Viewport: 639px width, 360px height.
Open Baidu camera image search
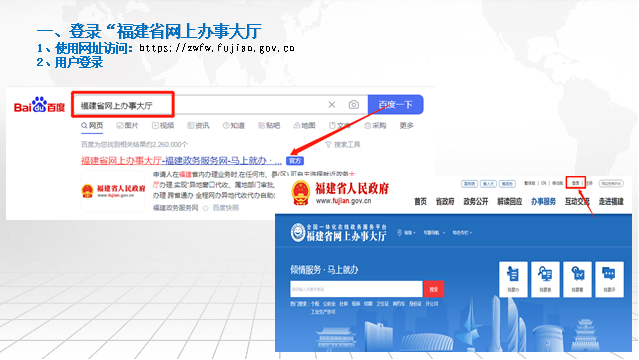(x=354, y=105)
